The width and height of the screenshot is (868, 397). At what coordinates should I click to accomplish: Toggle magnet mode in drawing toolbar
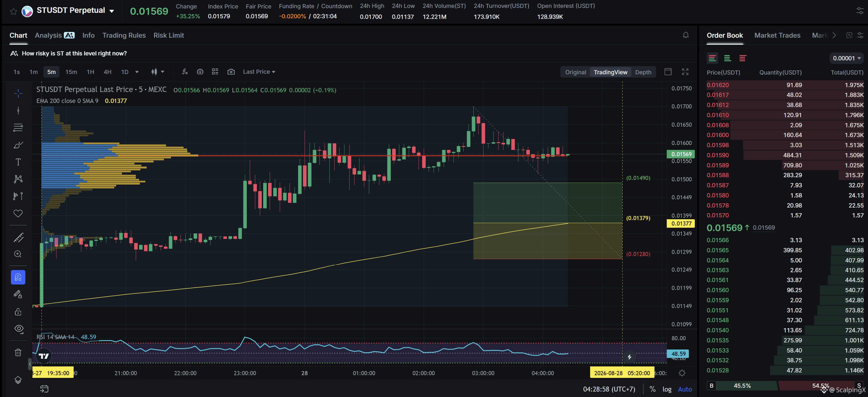pos(18,277)
